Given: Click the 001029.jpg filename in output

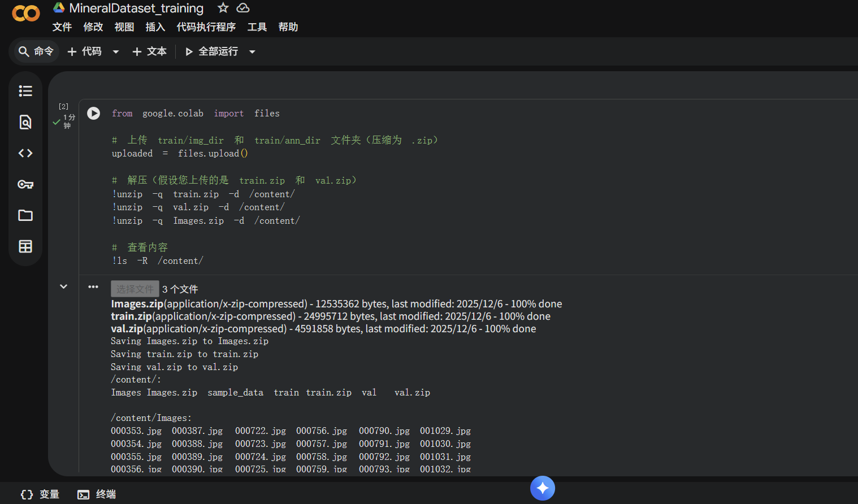Looking at the screenshot, I should 445,431.
